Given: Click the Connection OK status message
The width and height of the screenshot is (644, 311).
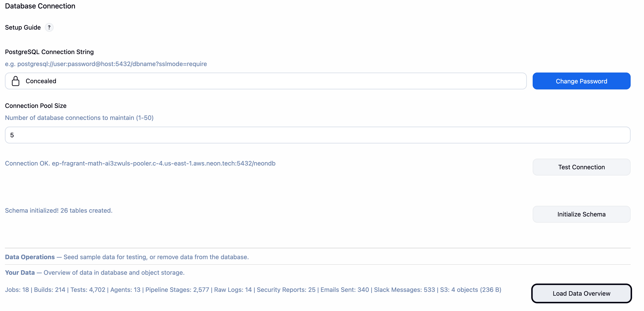Looking at the screenshot, I should pos(140,163).
